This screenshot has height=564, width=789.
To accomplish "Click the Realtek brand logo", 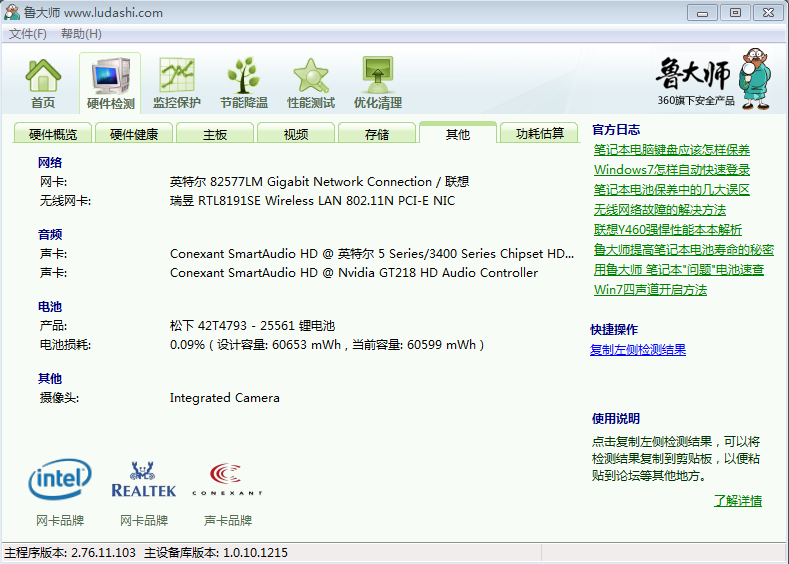I will (144, 479).
